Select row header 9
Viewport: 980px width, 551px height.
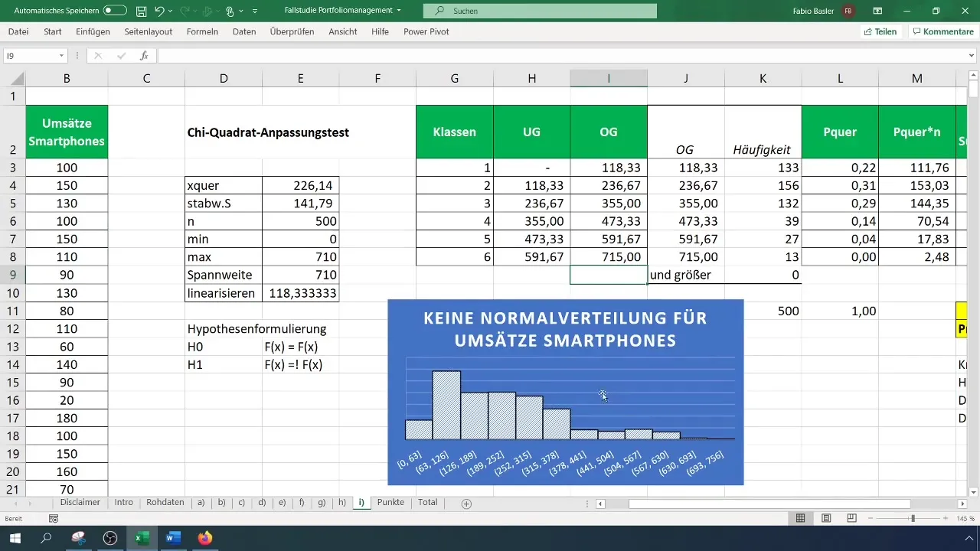click(12, 275)
